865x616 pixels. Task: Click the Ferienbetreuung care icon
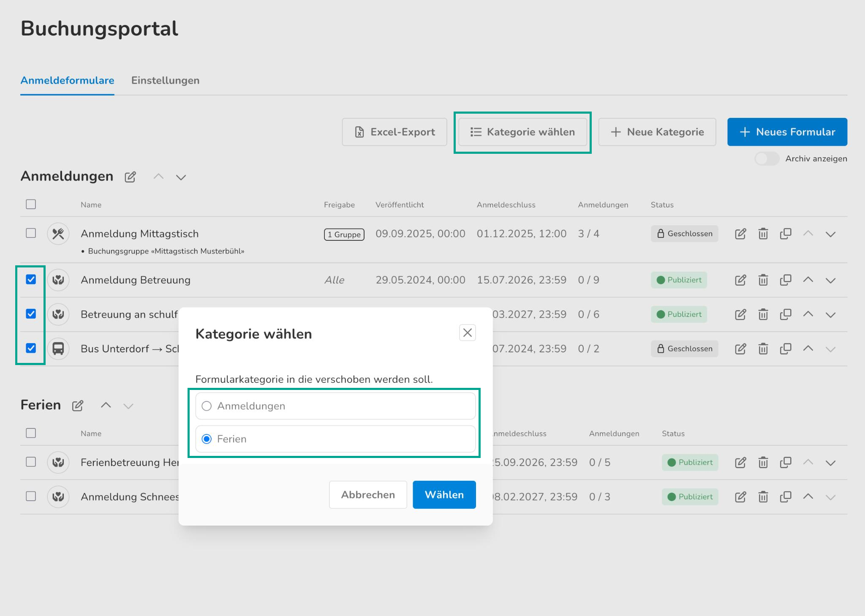click(x=58, y=463)
